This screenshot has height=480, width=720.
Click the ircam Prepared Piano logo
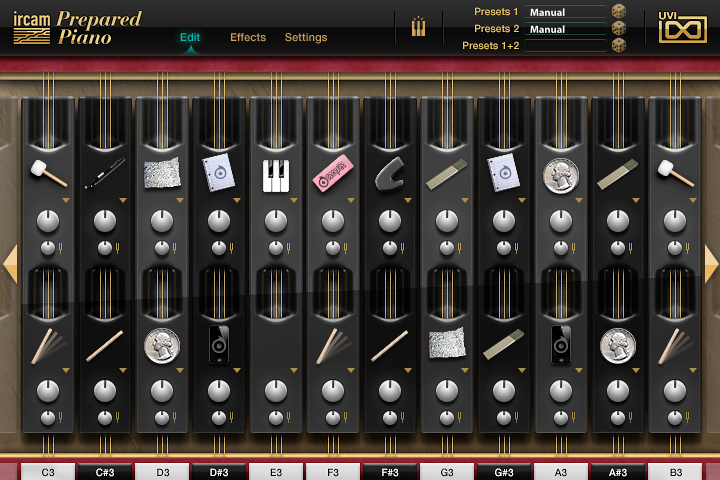pyautogui.click(x=77, y=28)
